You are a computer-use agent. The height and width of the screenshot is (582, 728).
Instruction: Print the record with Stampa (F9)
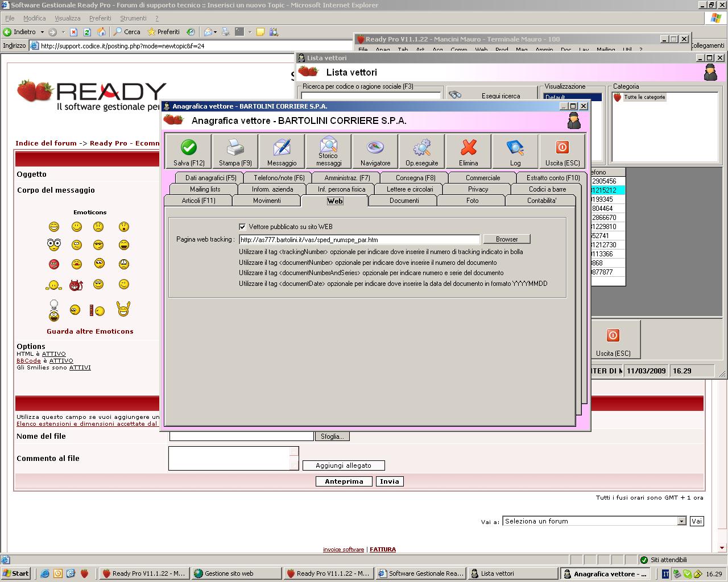pos(235,151)
